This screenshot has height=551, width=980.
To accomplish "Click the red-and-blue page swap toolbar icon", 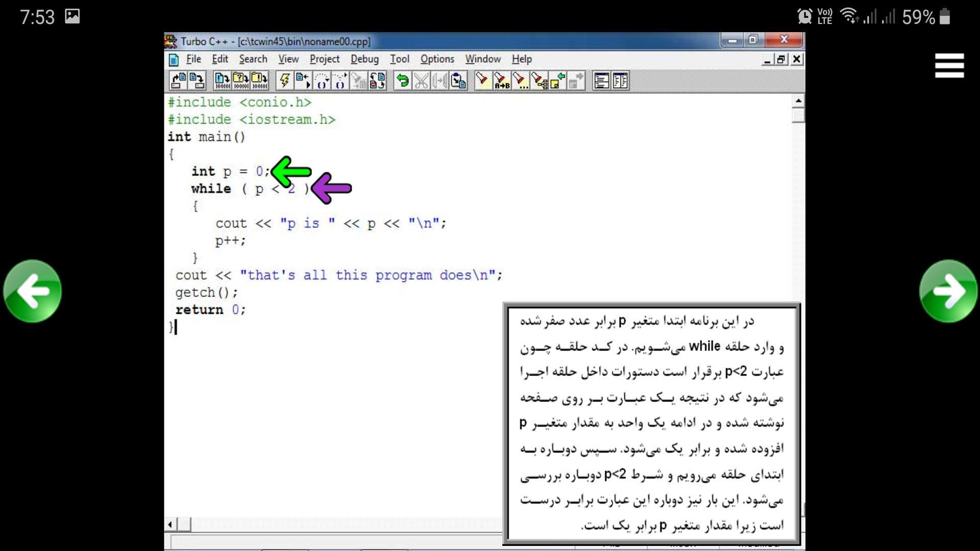I will click(x=377, y=81).
